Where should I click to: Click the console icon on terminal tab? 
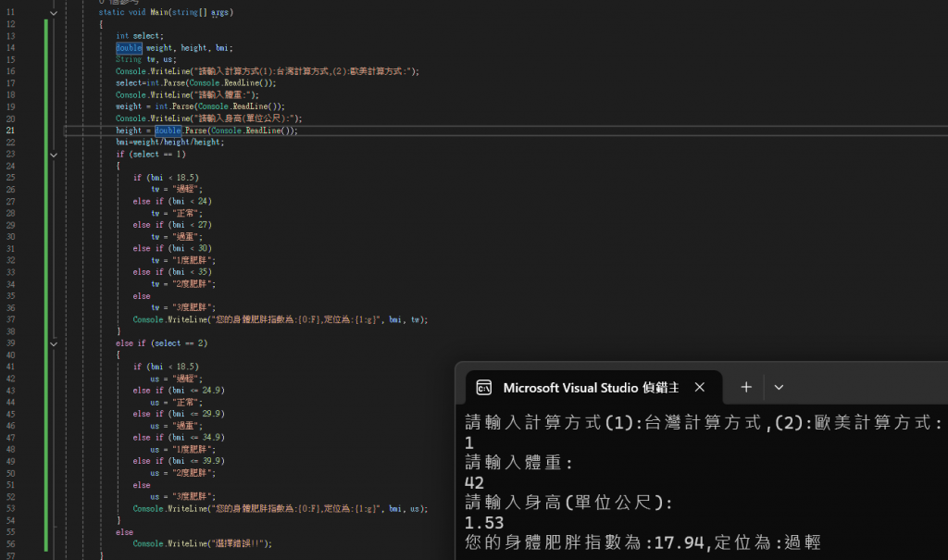pyautogui.click(x=483, y=388)
